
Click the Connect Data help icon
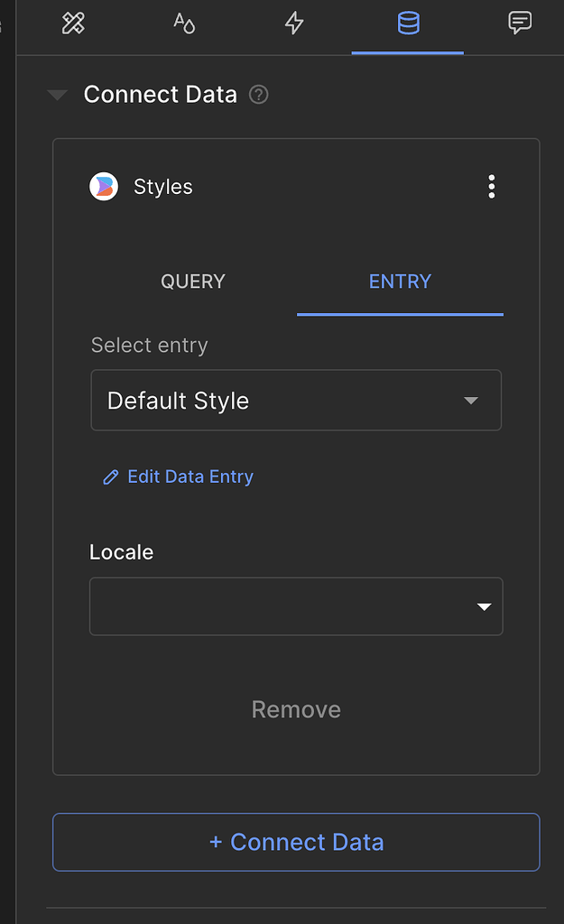pyautogui.click(x=258, y=94)
